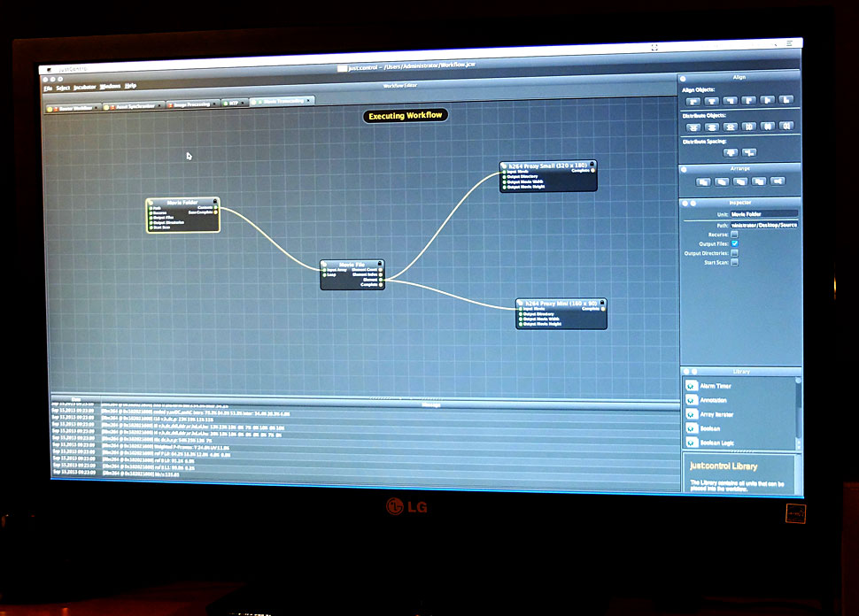Toggle the Start Scan checkbox
Viewport: 859px width, 616px height.
click(734, 262)
